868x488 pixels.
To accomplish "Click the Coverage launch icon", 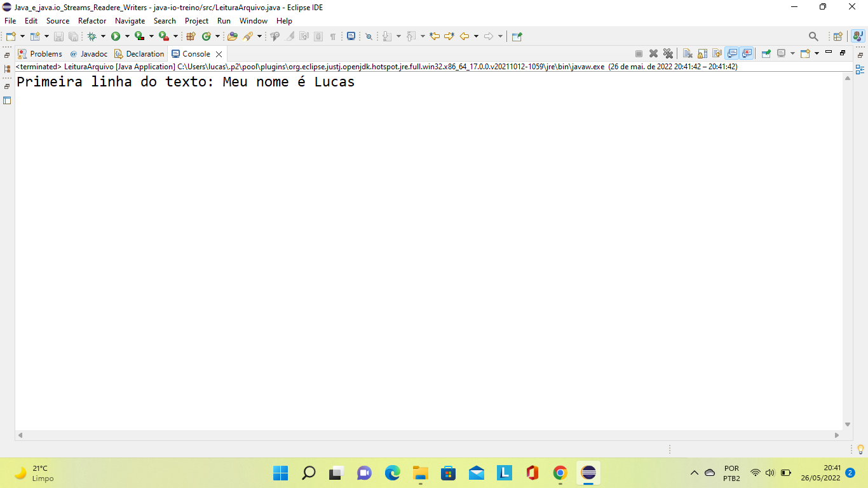I will (x=140, y=36).
